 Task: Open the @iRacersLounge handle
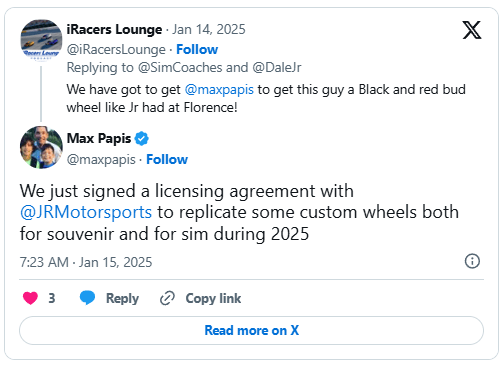tap(116, 49)
